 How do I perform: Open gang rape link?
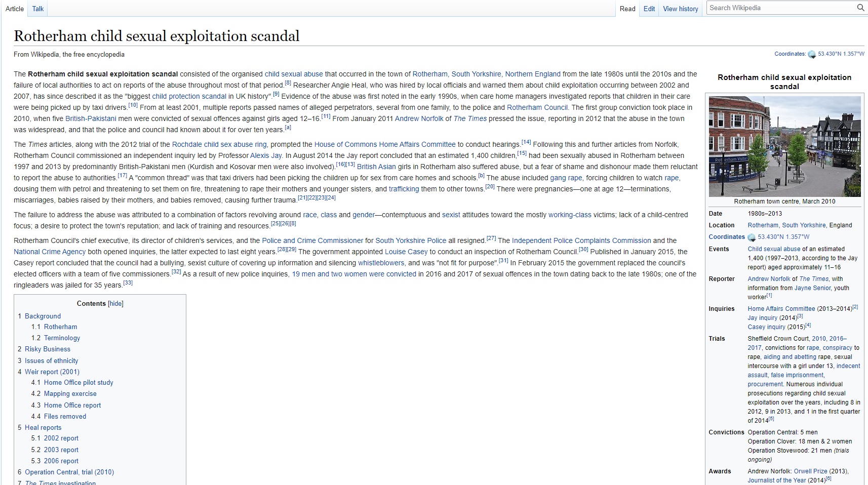[x=566, y=178]
